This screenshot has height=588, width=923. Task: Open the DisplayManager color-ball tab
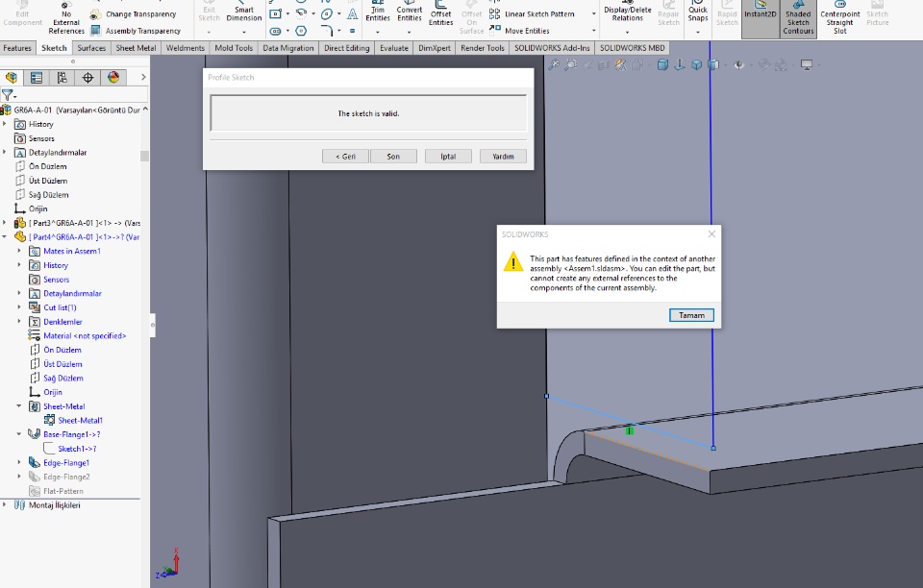click(113, 78)
